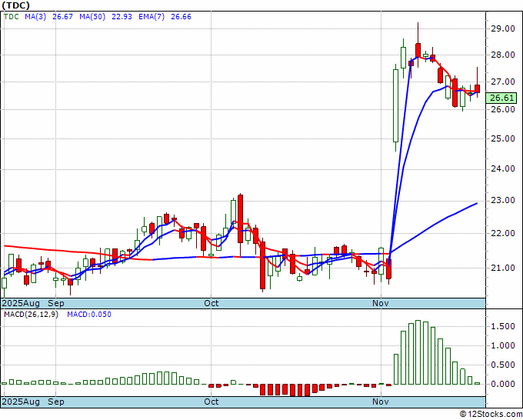
Task: Select the EMA(7) legend label
Action: pyautogui.click(x=152, y=16)
